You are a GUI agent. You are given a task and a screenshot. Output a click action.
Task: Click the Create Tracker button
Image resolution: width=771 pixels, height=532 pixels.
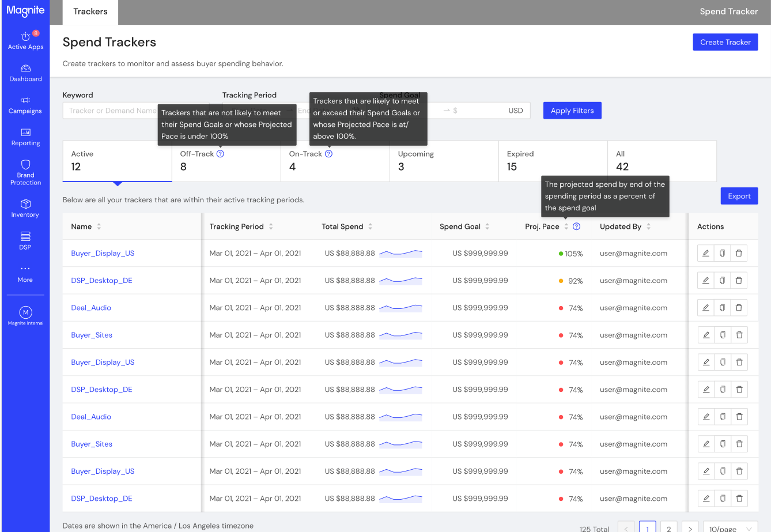725,42
